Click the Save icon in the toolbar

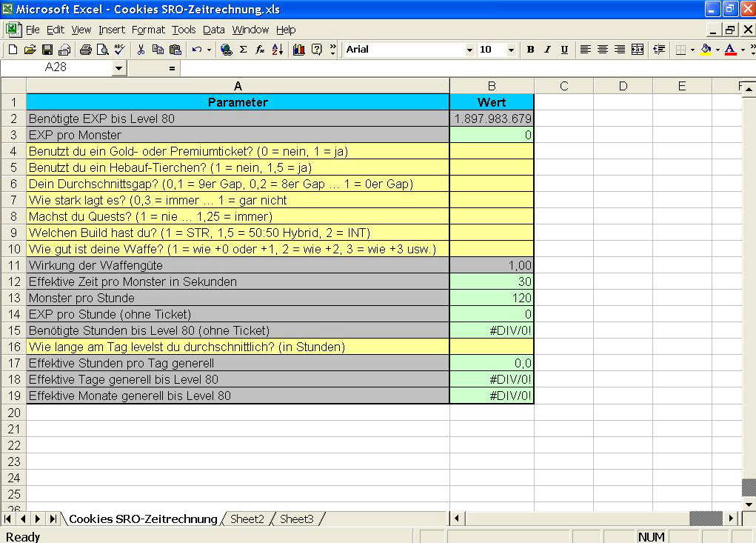coord(47,50)
